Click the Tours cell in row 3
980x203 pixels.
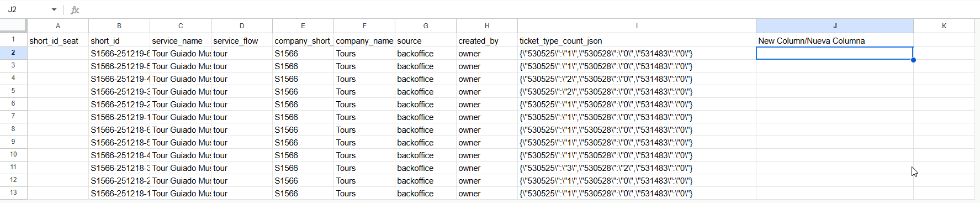click(364, 66)
